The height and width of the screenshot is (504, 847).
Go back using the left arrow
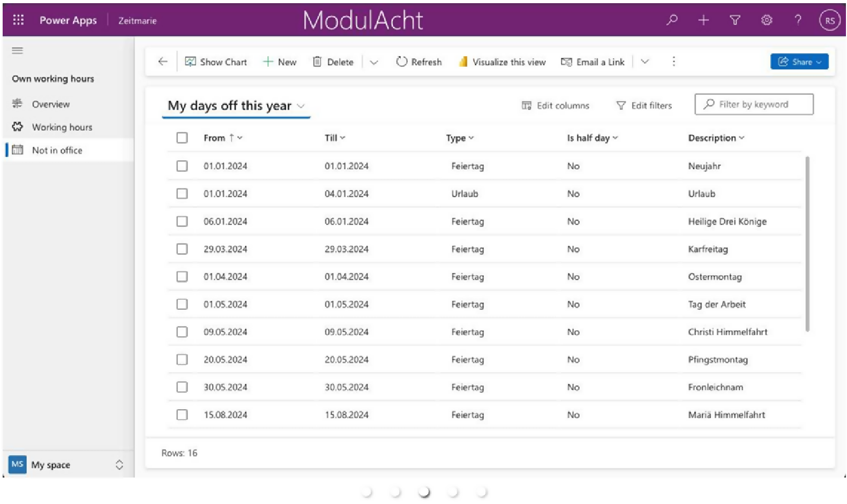click(163, 62)
